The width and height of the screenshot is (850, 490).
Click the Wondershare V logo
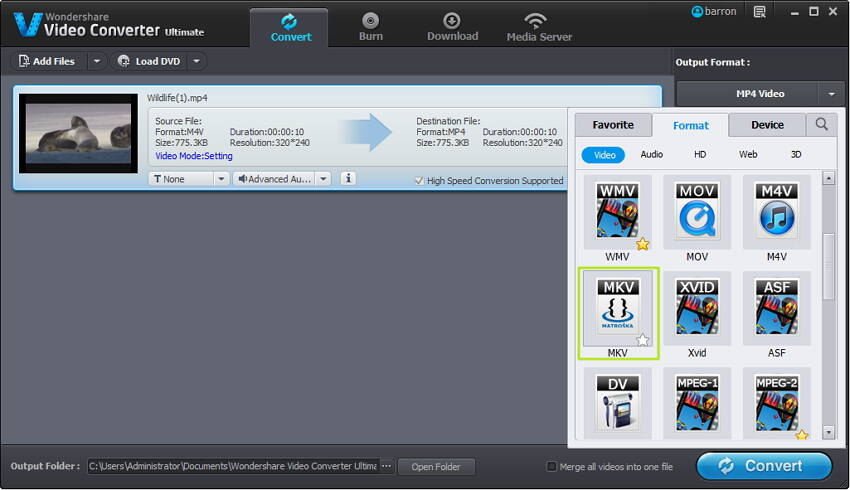point(28,24)
